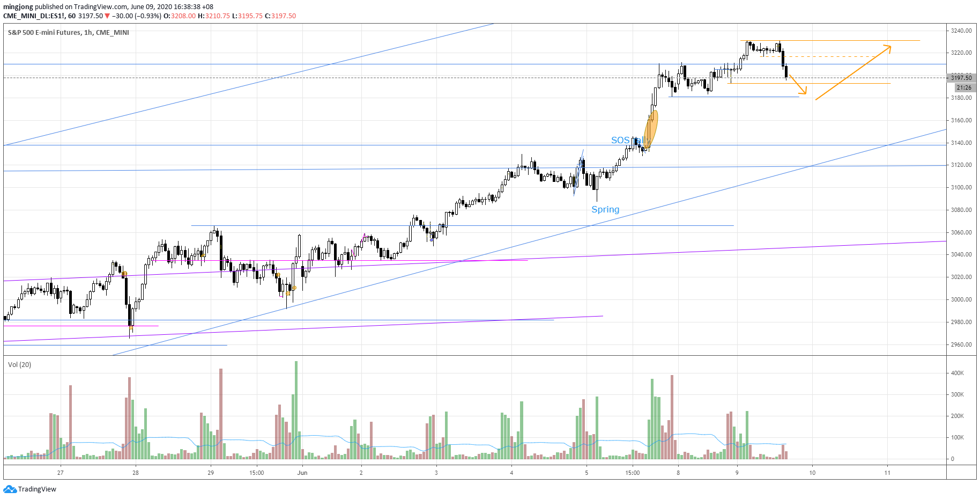Click the '100K' volume axis label
The width and height of the screenshot is (980, 499).
coord(957,438)
